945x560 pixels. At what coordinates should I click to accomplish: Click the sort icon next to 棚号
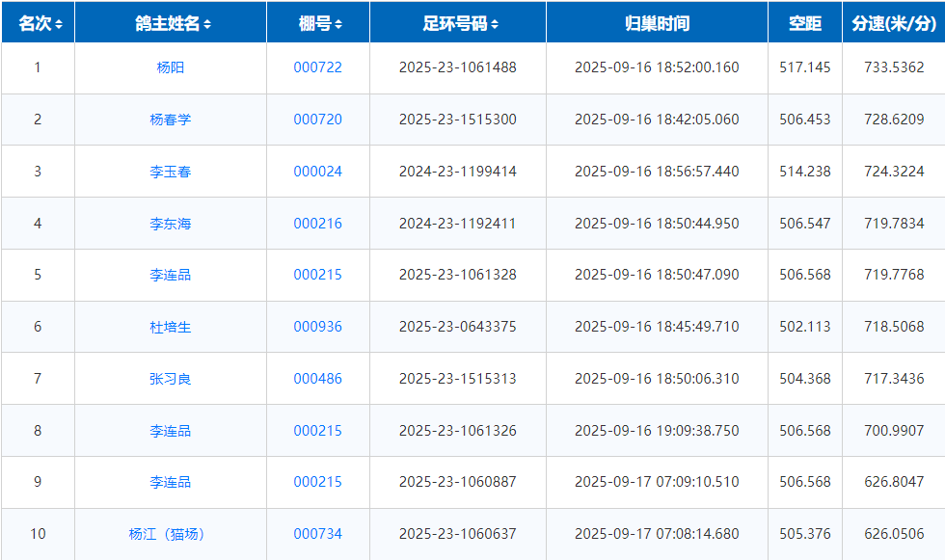tap(338, 24)
